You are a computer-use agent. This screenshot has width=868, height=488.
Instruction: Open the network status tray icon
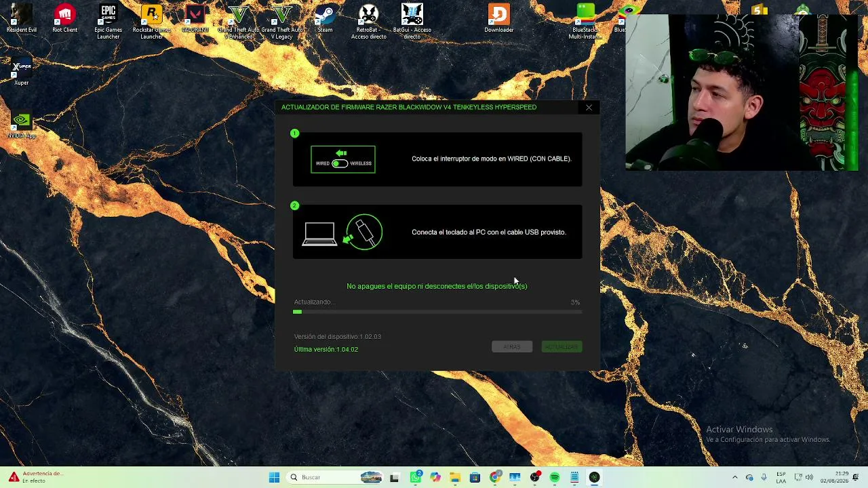pos(798,477)
